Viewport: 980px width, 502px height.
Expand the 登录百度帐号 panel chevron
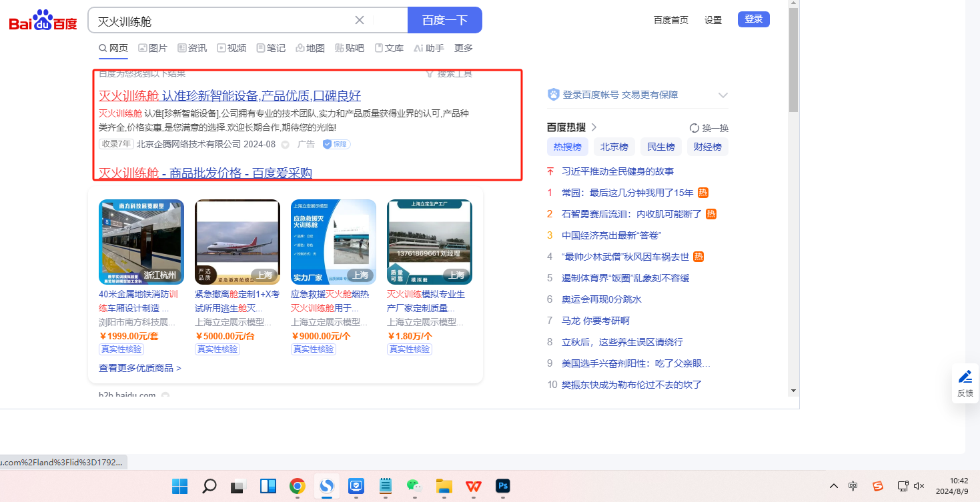click(722, 95)
